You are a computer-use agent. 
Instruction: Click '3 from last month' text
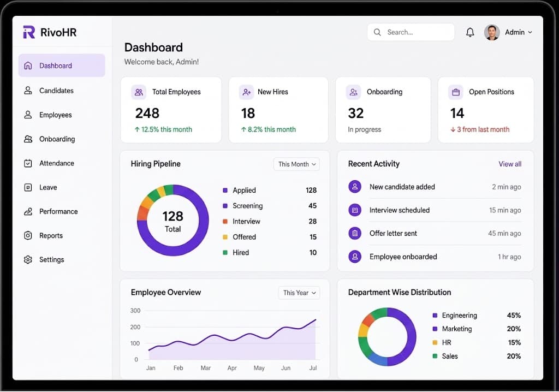coord(483,129)
